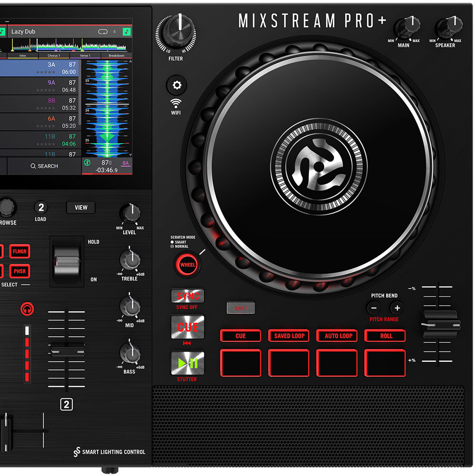Open the settings gear icon
Screen dimensions: 476x476
pos(176,85)
